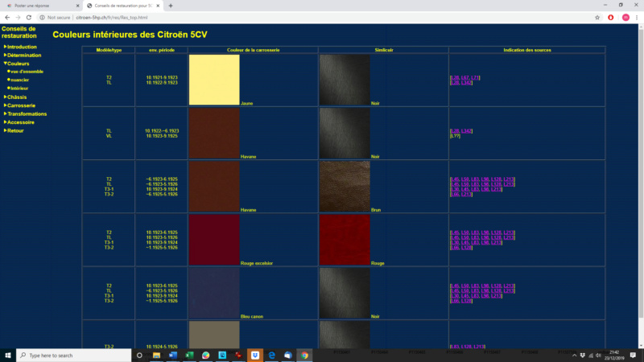The height and width of the screenshot is (362, 644).
Task: Expand the Accessoire menu item
Action: tap(19, 122)
